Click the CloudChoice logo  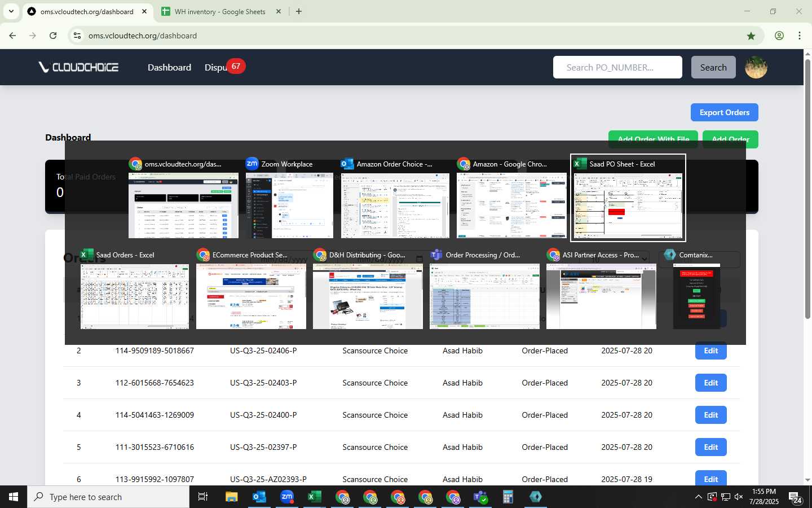(78, 67)
